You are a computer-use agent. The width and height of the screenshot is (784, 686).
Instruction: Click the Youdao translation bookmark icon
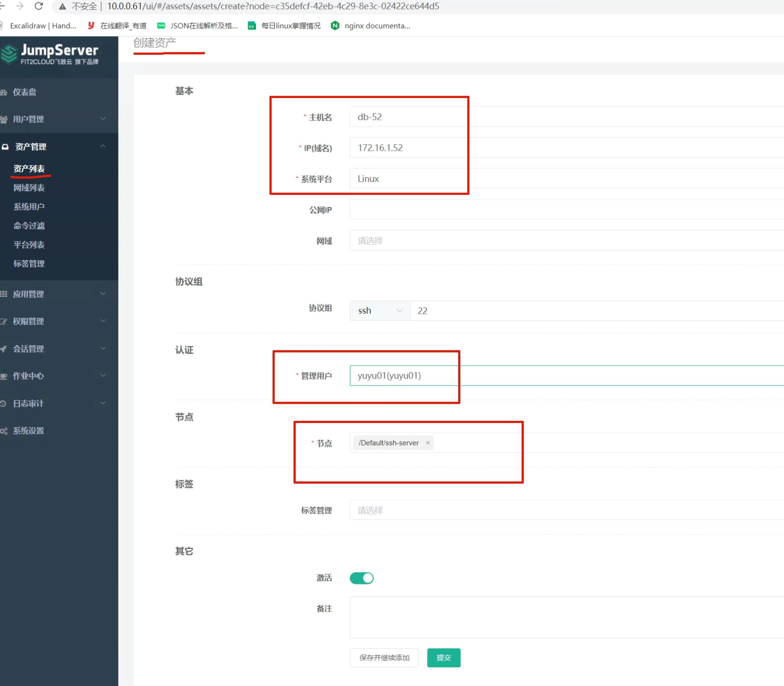[x=91, y=26]
